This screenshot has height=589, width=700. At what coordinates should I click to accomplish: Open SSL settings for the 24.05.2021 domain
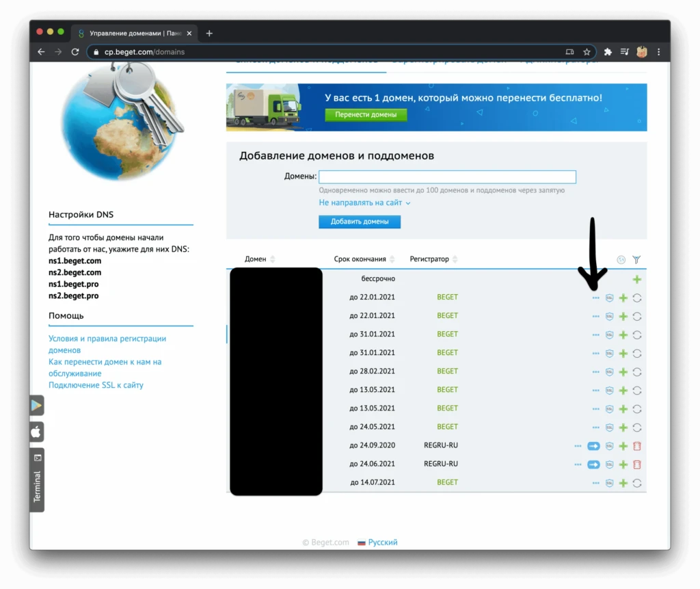tap(609, 428)
